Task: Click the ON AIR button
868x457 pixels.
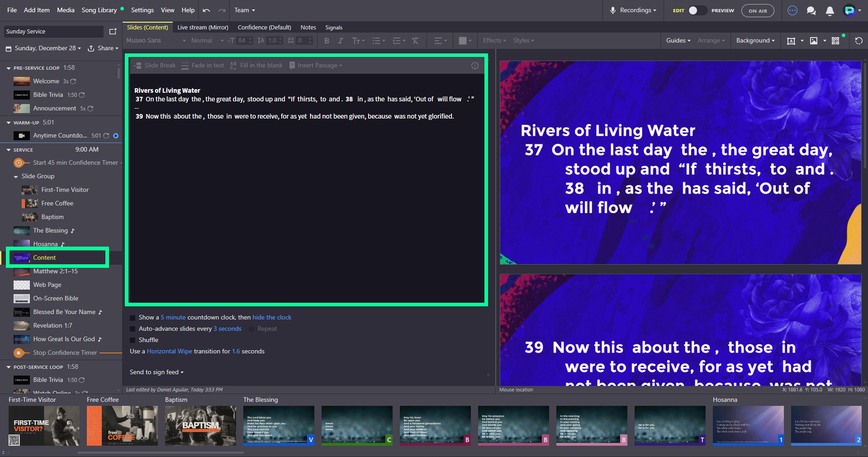Action: (758, 11)
